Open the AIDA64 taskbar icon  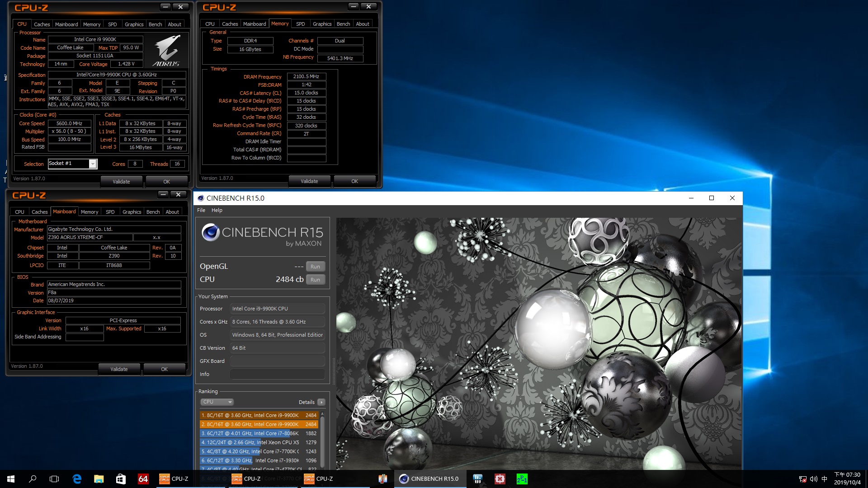coord(143,479)
